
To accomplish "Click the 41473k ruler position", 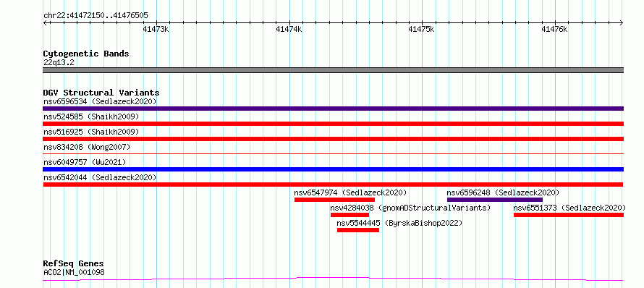I will 156,29.
